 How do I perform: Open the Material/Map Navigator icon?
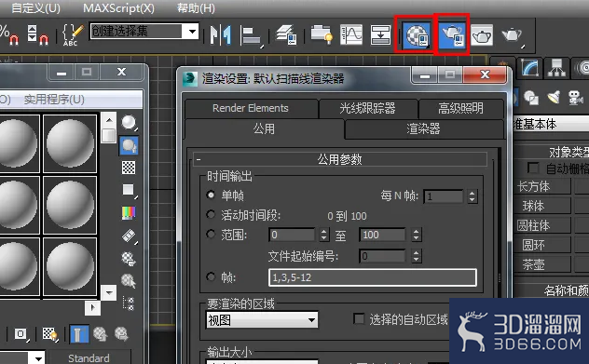tap(129, 303)
